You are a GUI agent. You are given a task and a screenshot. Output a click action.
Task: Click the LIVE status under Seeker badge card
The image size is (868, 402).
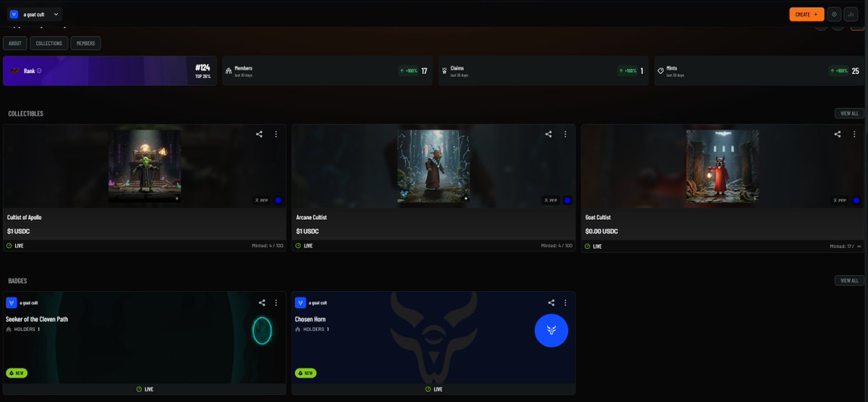pyautogui.click(x=145, y=389)
